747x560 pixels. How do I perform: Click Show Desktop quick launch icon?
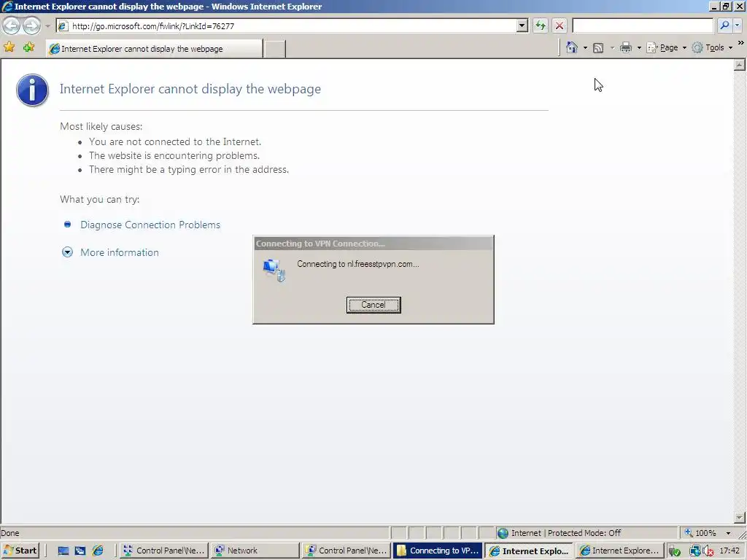click(63, 551)
